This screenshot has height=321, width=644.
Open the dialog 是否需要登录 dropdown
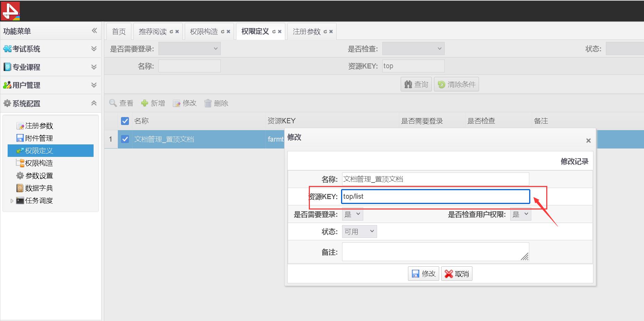pos(353,214)
